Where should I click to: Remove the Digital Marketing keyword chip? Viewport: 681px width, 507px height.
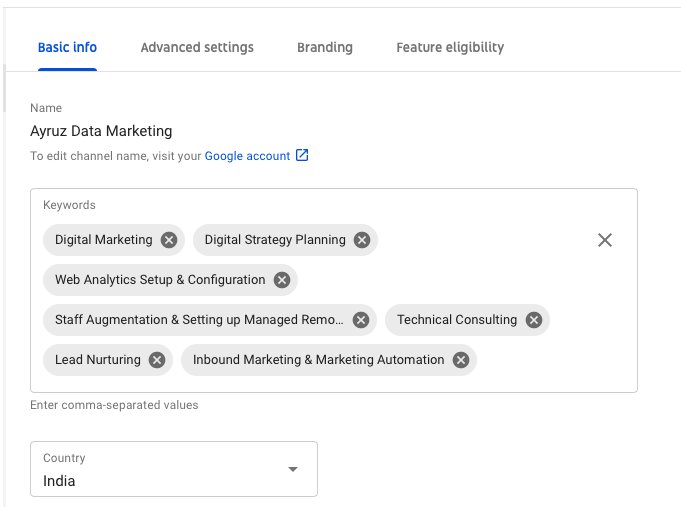tap(169, 240)
